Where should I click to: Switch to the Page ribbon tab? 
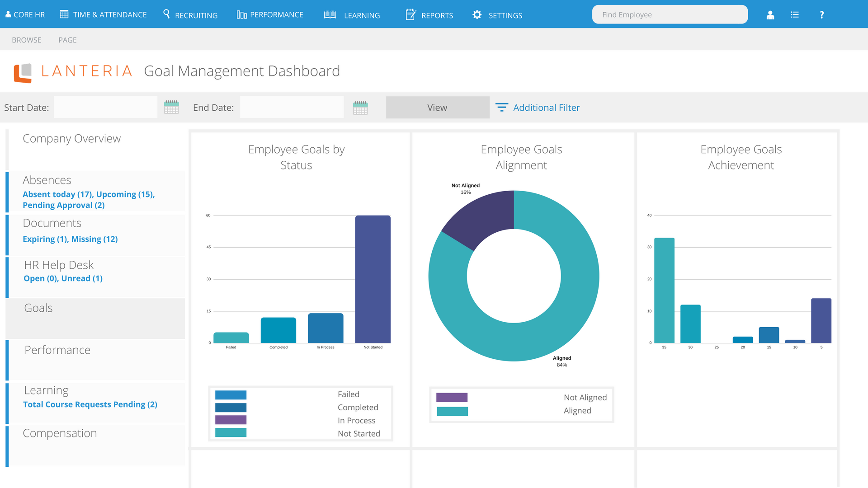(67, 40)
